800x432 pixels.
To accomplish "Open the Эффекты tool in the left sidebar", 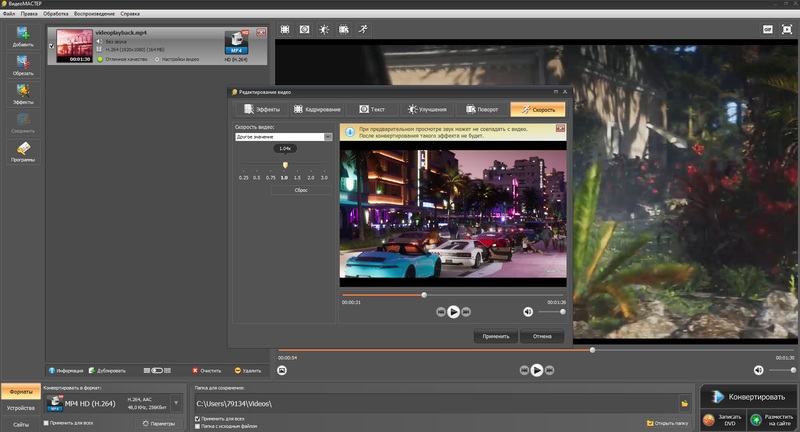I will pyautogui.click(x=23, y=94).
